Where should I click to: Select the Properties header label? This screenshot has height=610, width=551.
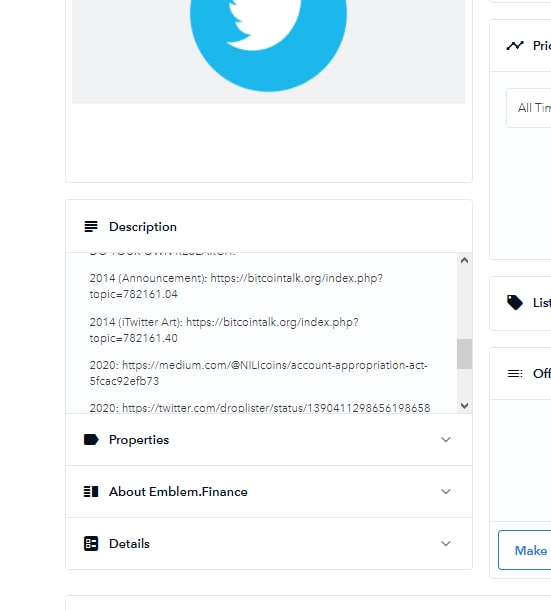click(139, 440)
